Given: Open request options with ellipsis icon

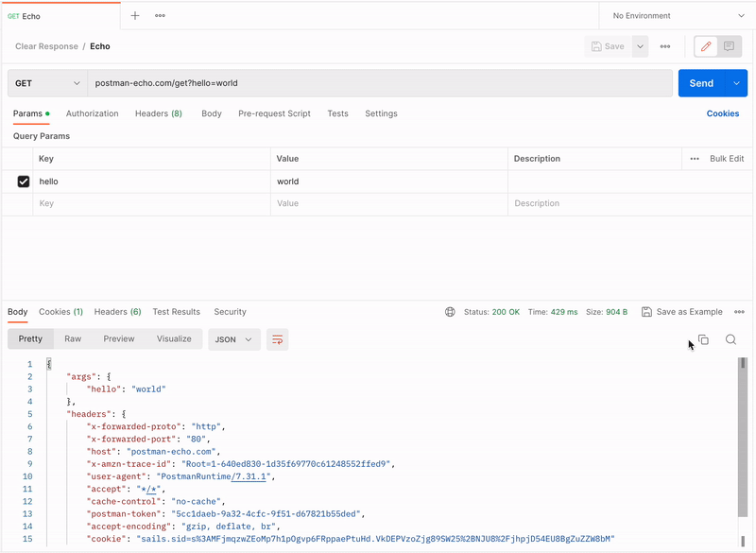Looking at the screenshot, I should coord(664,45).
